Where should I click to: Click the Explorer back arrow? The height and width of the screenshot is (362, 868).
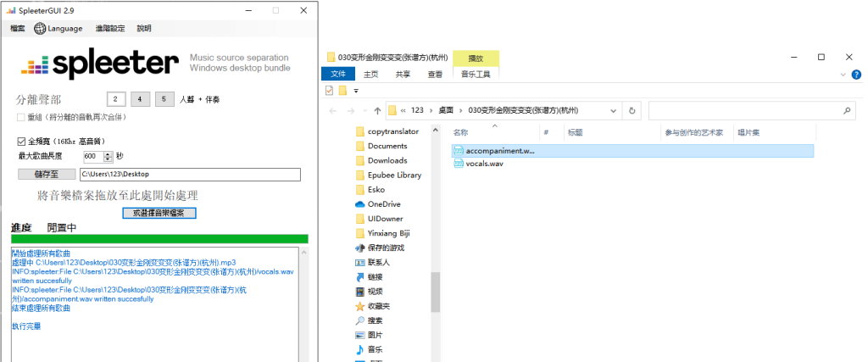pos(332,111)
